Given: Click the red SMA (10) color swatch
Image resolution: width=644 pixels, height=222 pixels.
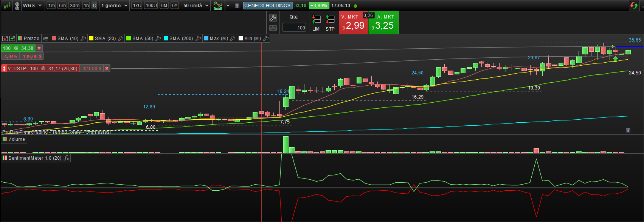Looking at the screenshot, I should pos(54,39).
